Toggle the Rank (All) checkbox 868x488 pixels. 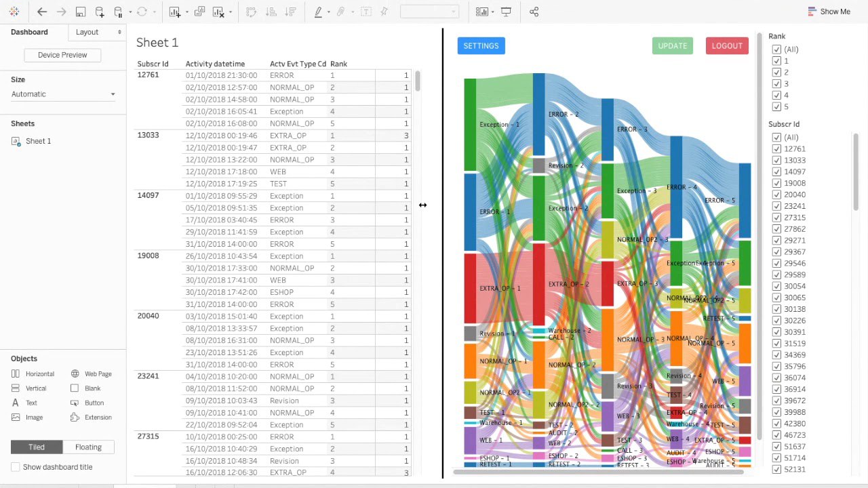(x=776, y=49)
